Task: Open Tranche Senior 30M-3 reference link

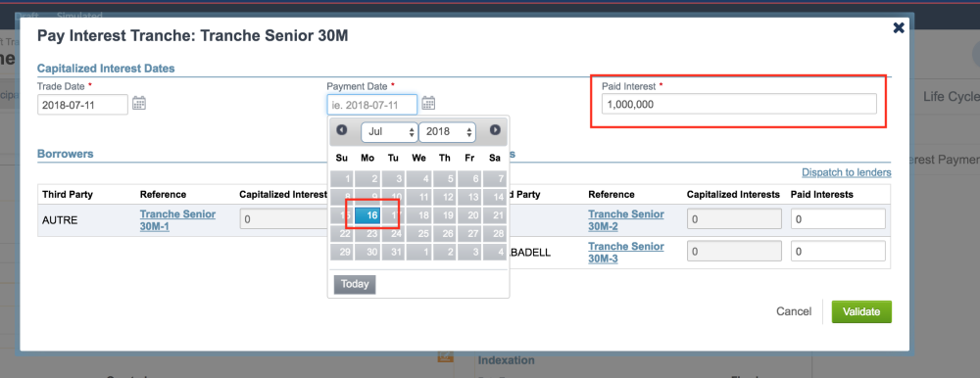Action: [x=625, y=253]
